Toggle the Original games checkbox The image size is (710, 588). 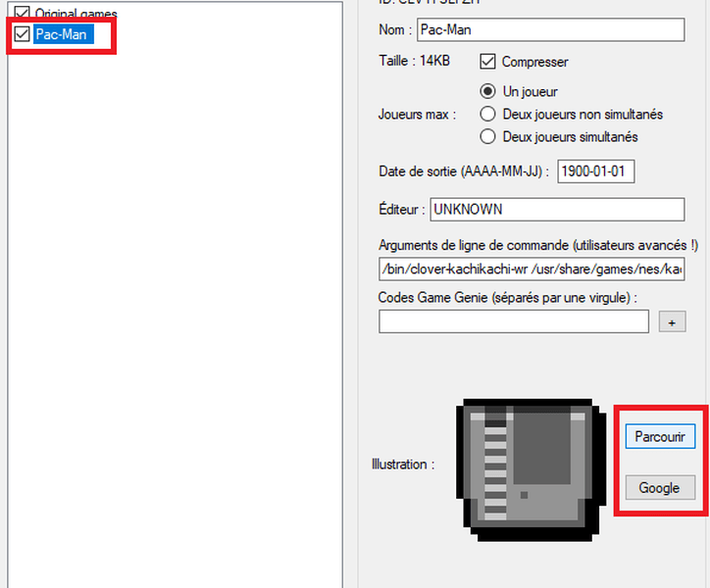click(22, 15)
